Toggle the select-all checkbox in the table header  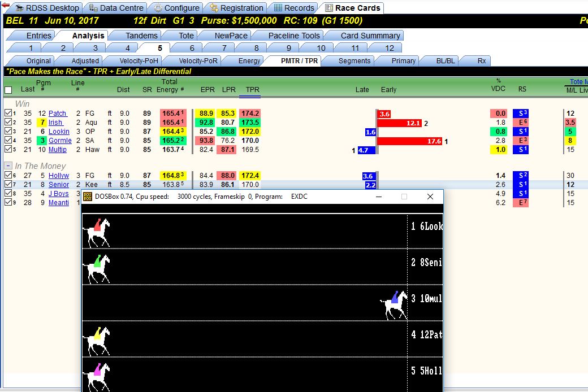pyautogui.click(x=8, y=90)
